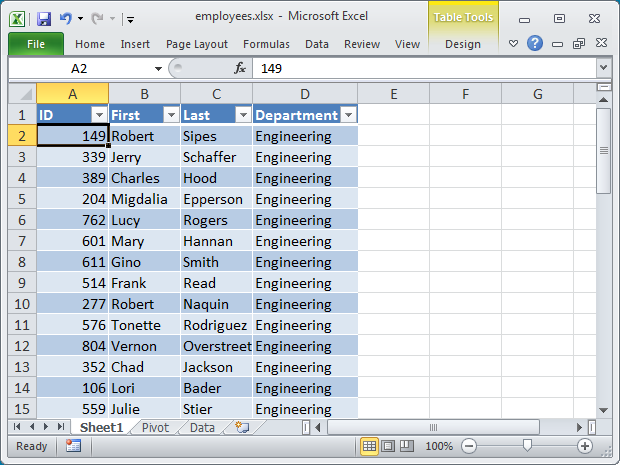Open the File tab
The image size is (620, 465).
click(36, 44)
